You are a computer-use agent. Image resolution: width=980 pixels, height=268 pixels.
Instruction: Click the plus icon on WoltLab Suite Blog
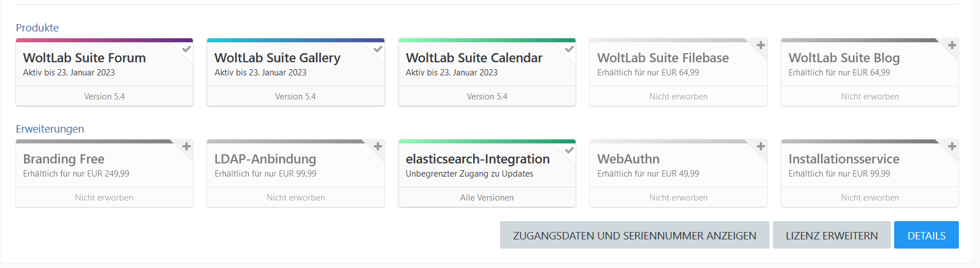point(952,46)
